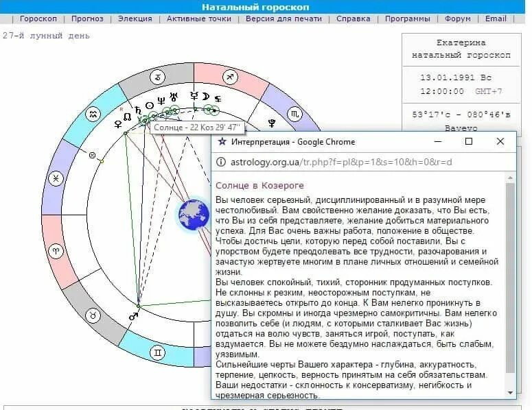Click the Sagittarius zodiac sign symbol
Image resolution: width=532 pixels, height=410 pixels.
(230, 77)
